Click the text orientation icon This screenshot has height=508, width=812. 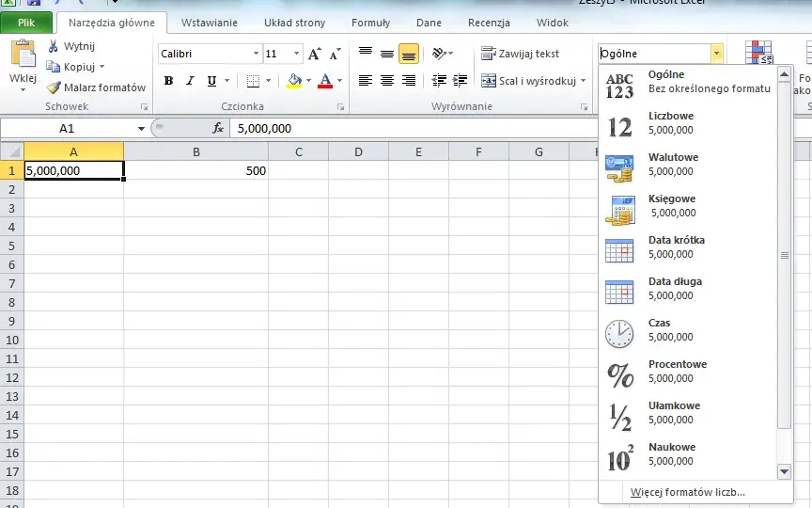(x=439, y=54)
